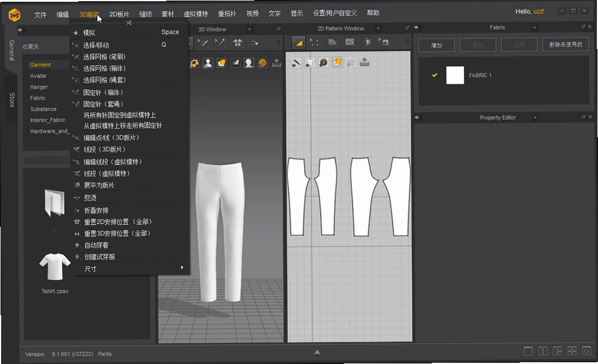
Task: Select the edit sewing machine tool
Action: (384, 42)
